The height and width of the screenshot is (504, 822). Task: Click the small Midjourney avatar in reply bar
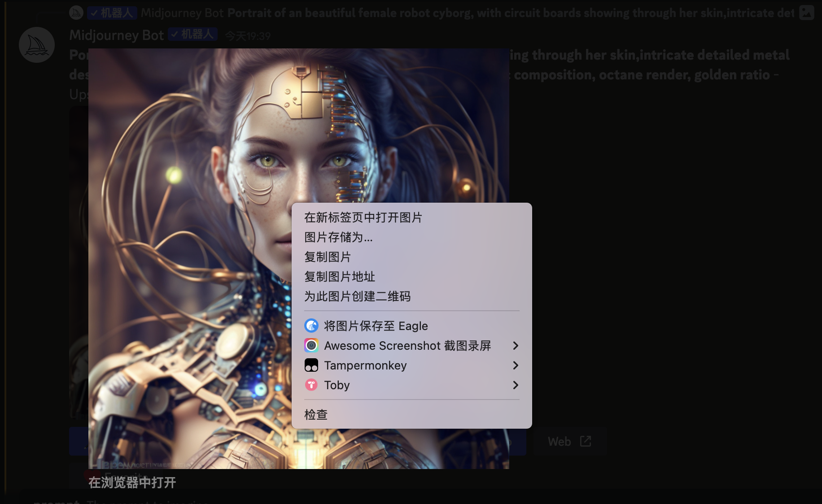pyautogui.click(x=76, y=13)
